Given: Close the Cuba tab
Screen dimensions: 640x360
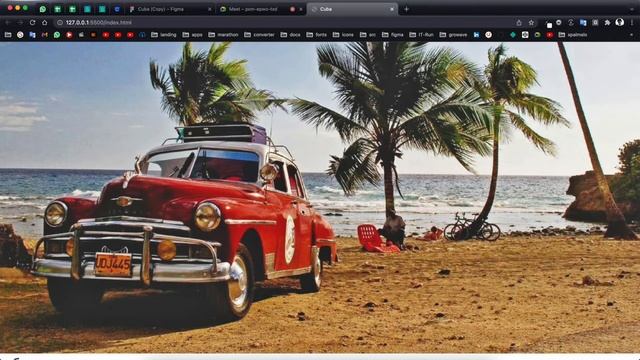Looking at the screenshot, I should click(391, 9).
